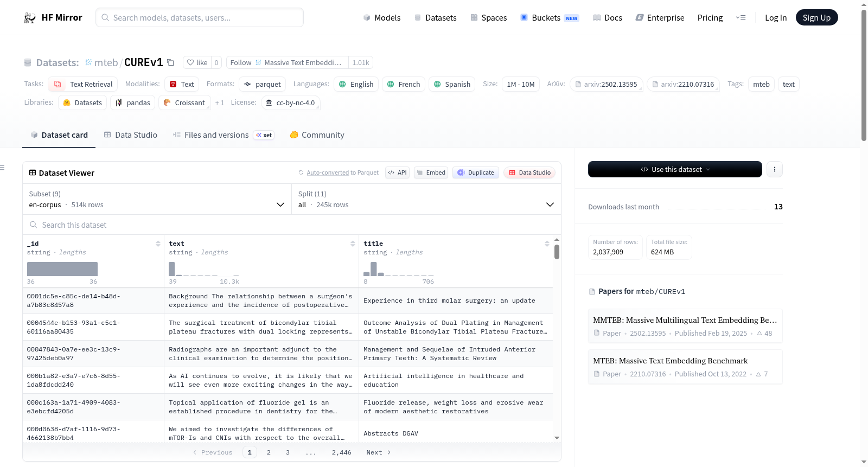This screenshot has height=467, width=868.
Task: Filter by Spanish language tag
Action: (452, 84)
